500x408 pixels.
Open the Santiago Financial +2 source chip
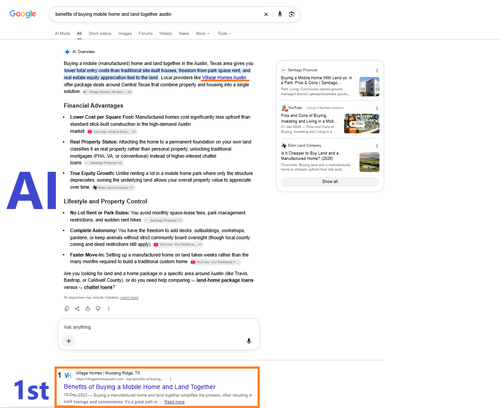click(103, 163)
